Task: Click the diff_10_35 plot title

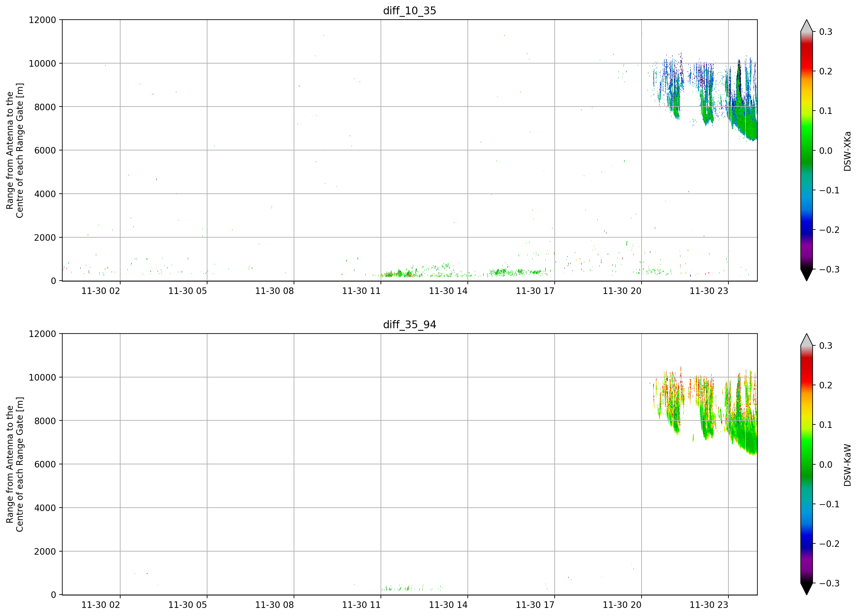Action: [x=409, y=11]
